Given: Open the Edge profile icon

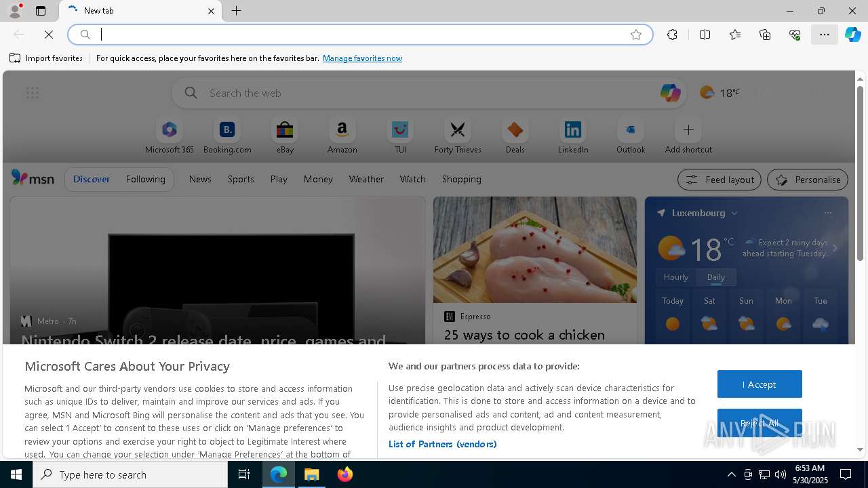Looking at the screenshot, I should coord(14,11).
